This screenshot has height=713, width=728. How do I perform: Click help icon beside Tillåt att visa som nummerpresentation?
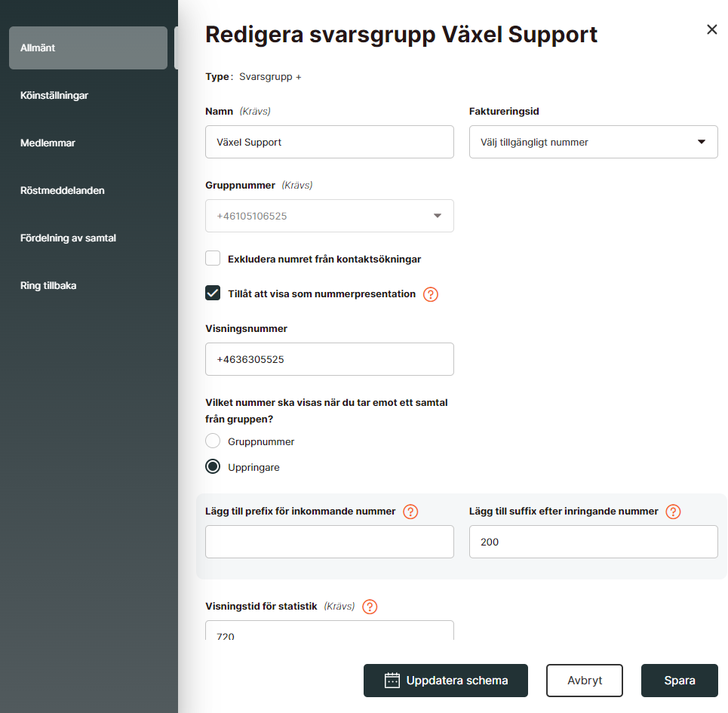coord(431,294)
